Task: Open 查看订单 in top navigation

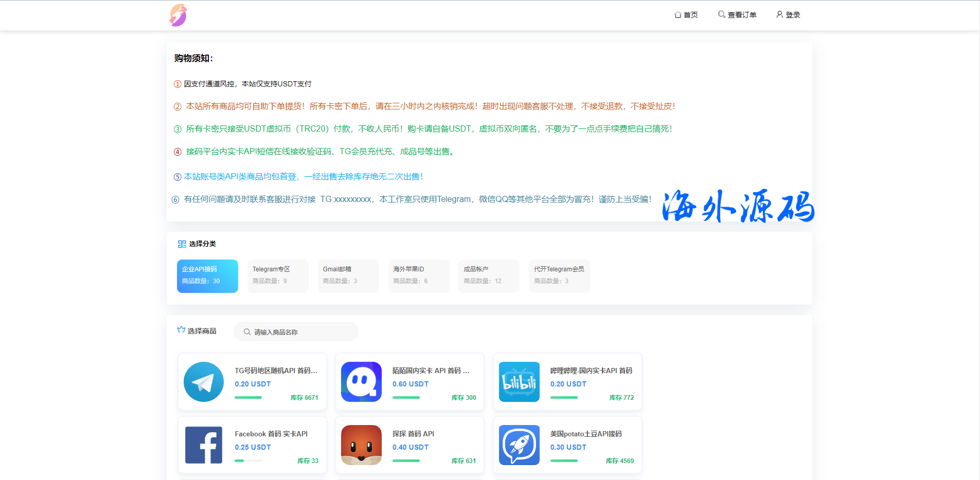Action: pos(737,15)
